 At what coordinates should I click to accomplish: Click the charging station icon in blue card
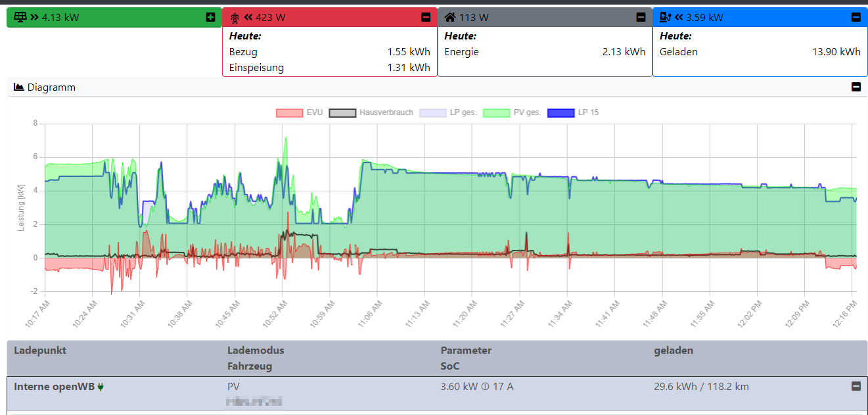[x=665, y=17]
